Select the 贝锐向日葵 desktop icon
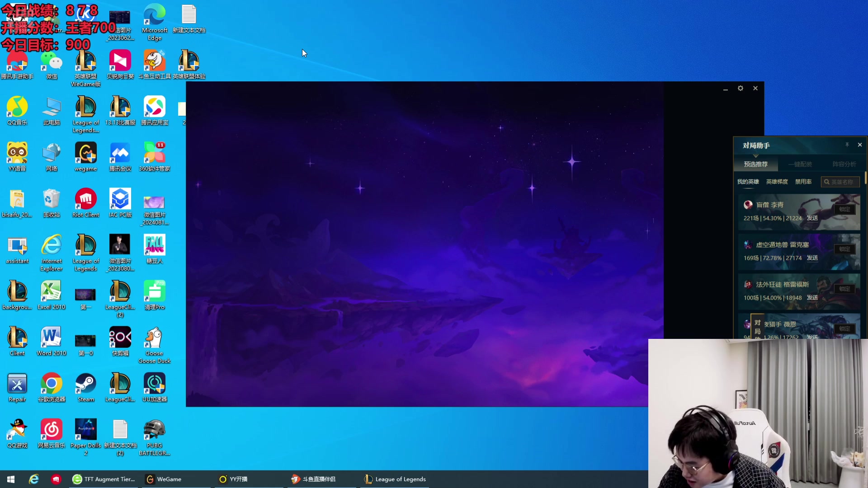Viewport: 868px width, 488px height. coord(120,65)
